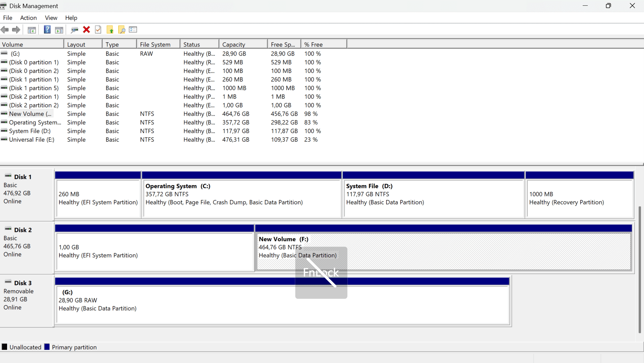644x363 pixels.
Task: Open the Action menu
Action: (x=28, y=18)
